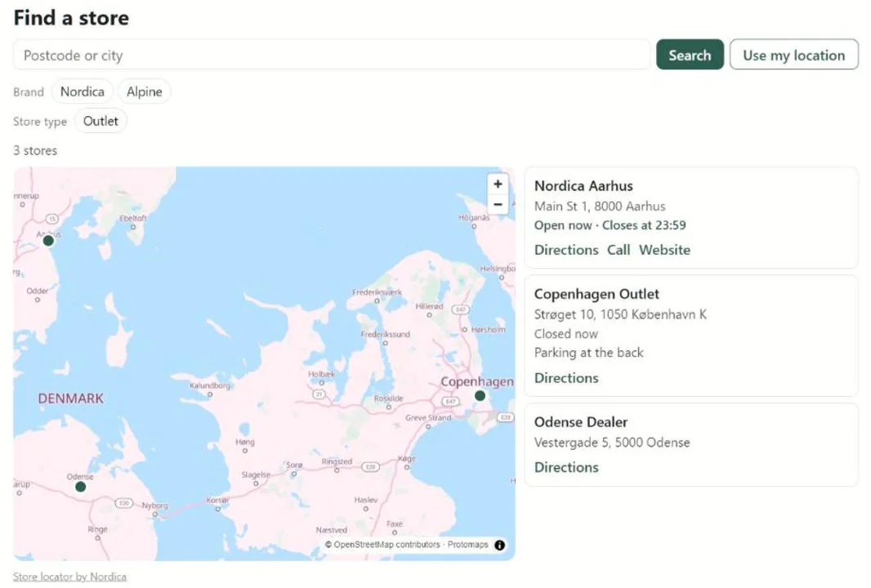Screen dimensions: 871x588
Task: Get Directions to Copenhagen Outlet
Action: (x=566, y=378)
